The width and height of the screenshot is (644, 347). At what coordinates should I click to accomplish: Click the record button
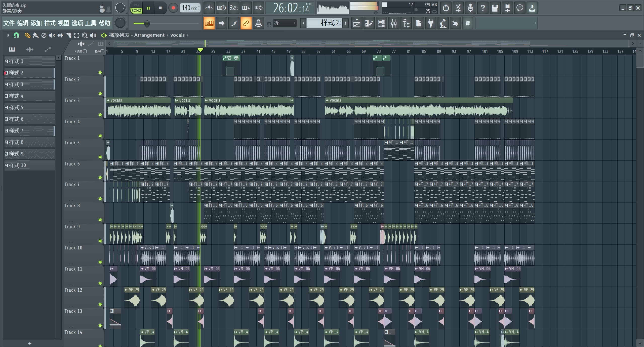coord(173,8)
